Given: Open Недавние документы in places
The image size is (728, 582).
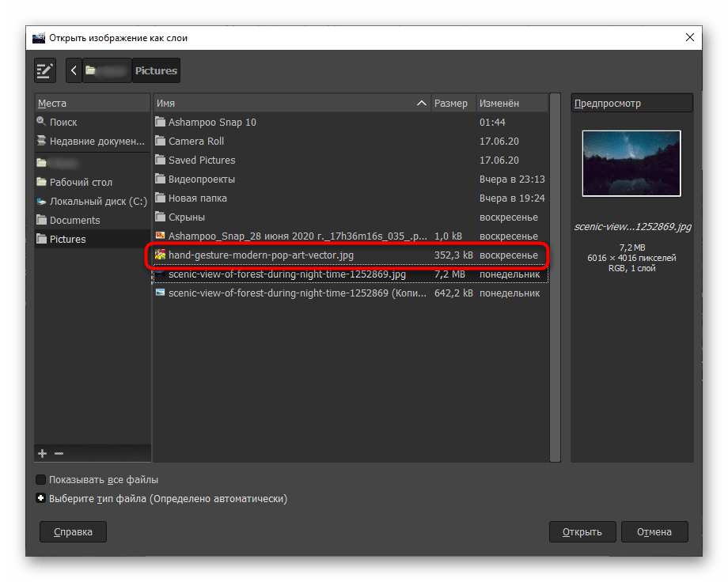Looking at the screenshot, I should [93, 141].
